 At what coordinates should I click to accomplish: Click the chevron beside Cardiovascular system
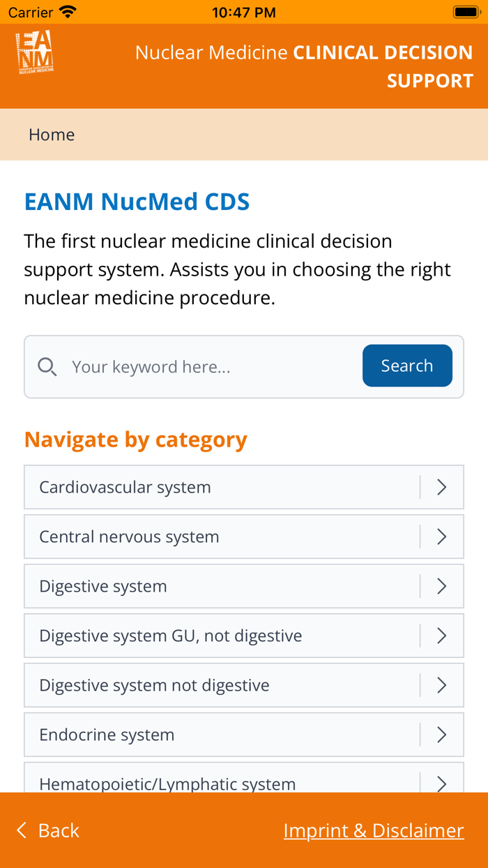click(x=441, y=487)
